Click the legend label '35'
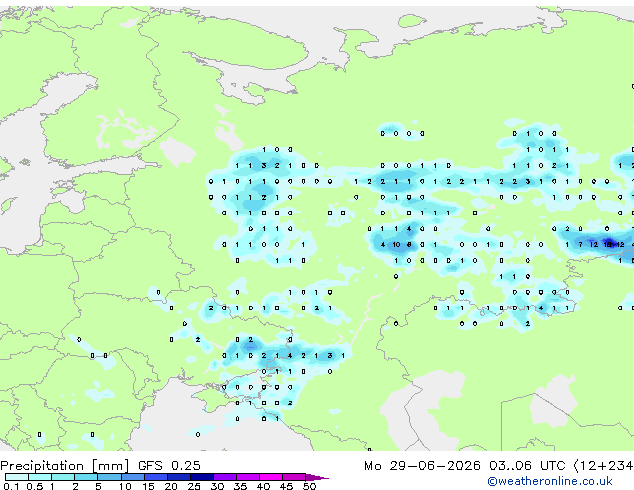Viewport: 634px width, 490px height. coord(240,486)
